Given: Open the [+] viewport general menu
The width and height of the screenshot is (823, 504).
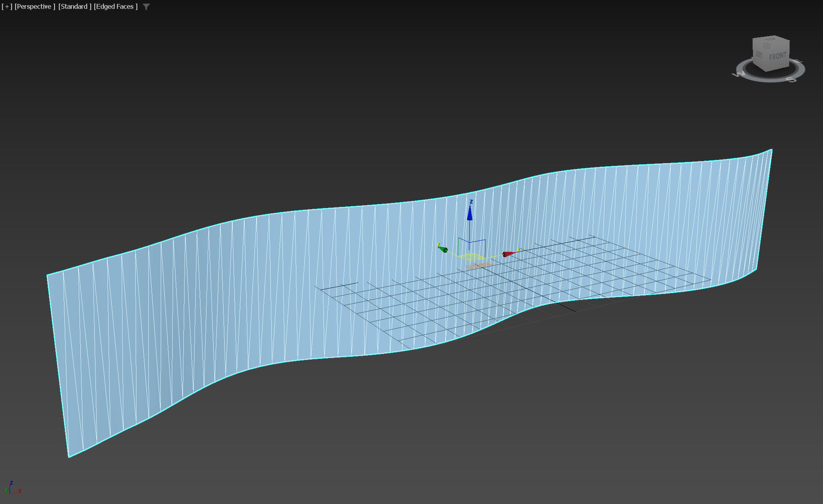Looking at the screenshot, I should pyautogui.click(x=7, y=6).
